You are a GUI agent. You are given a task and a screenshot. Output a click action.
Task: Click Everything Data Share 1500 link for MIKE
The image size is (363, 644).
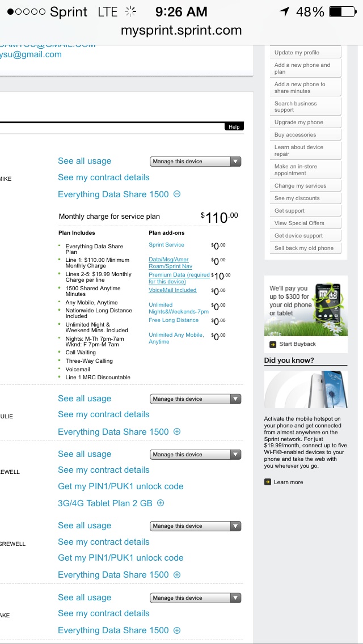(113, 194)
